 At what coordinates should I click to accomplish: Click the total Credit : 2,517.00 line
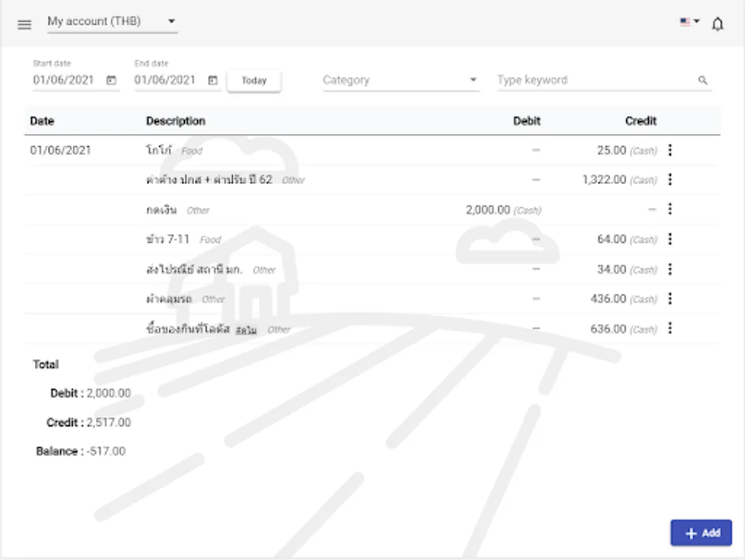(88, 422)
